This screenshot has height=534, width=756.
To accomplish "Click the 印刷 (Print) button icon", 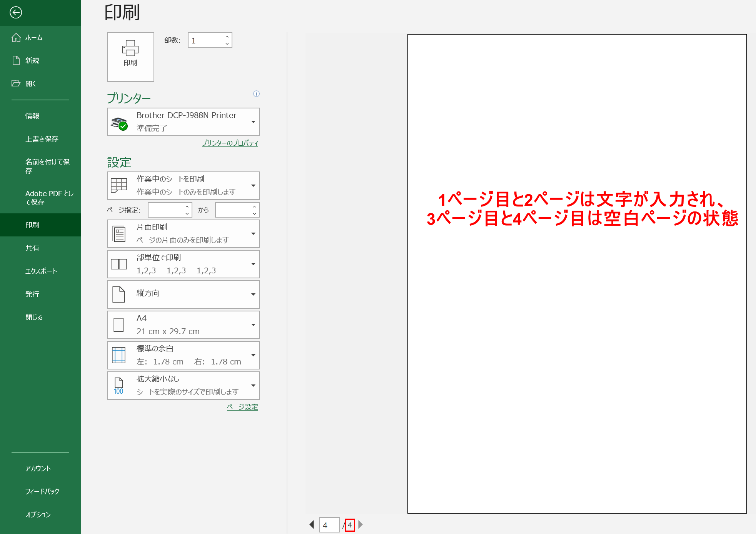I will 130,55.
